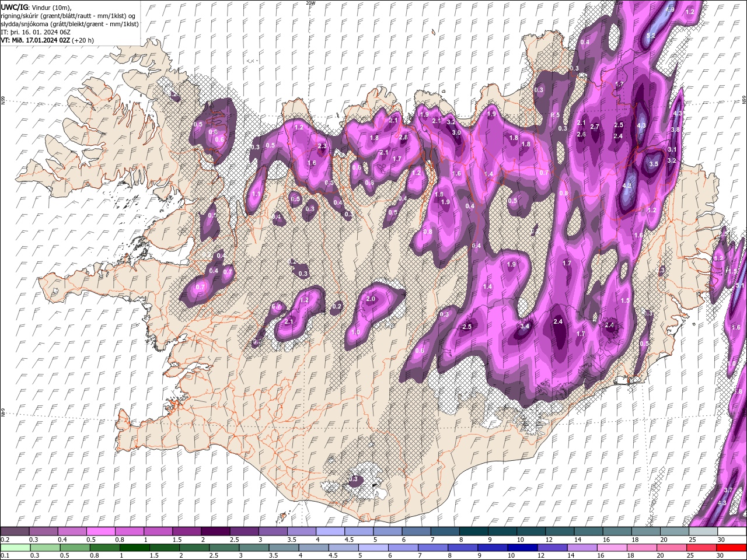
Task: Click the 5.2 snowfall value on map
Action: (651, 36)
